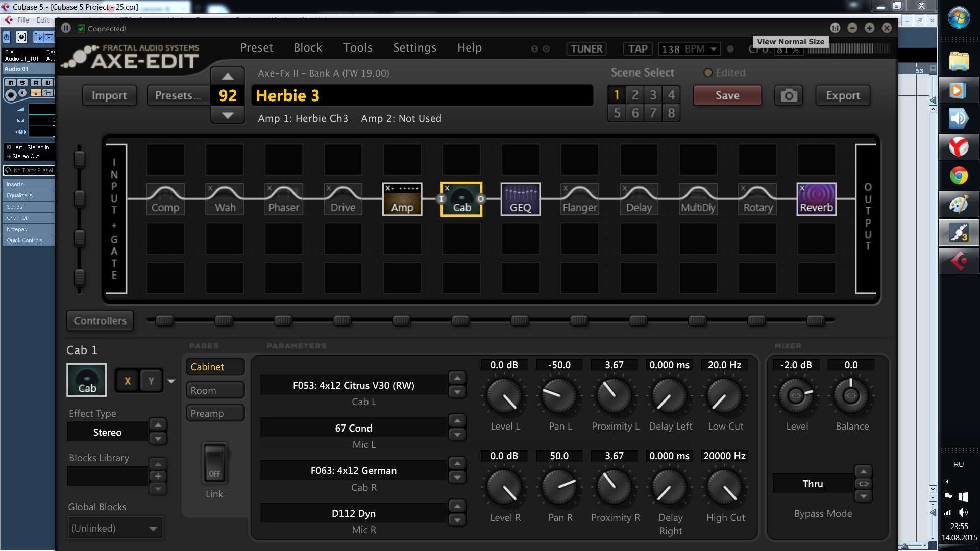Click the High Cut knob
Viewport: 980px width, 551px height.
point(725,487)
